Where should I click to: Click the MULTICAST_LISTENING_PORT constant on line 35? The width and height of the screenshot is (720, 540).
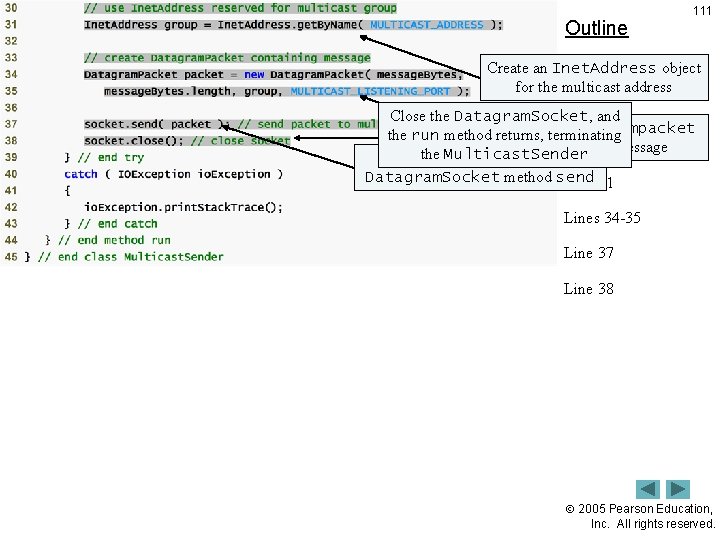click(x=370, y=91)
